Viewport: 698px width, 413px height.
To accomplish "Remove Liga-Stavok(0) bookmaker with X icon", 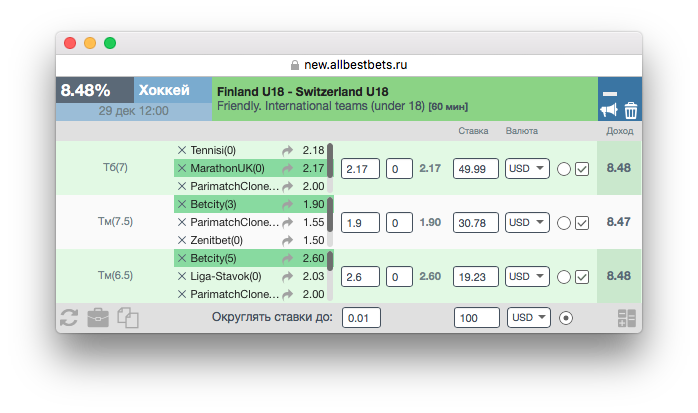I will (182, 276).
